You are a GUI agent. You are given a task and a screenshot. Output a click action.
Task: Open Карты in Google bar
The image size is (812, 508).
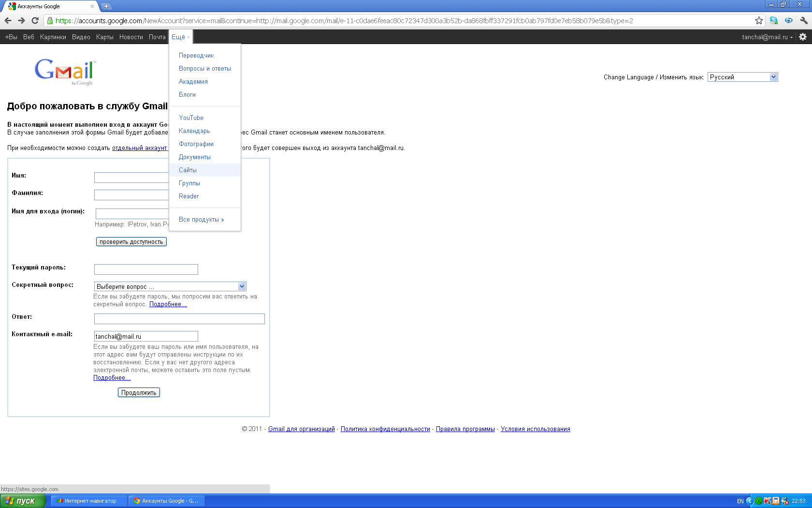(105, 37)
